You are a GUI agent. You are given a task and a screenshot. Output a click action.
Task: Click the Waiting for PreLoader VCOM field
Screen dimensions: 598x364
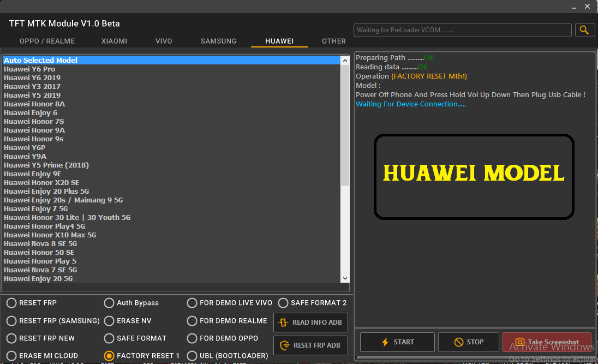(x=462, y=30)
